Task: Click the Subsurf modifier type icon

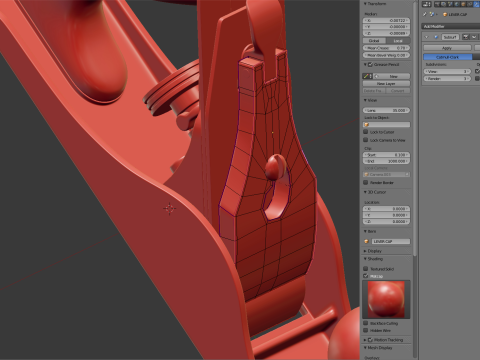Action: [x=436, y=37]
